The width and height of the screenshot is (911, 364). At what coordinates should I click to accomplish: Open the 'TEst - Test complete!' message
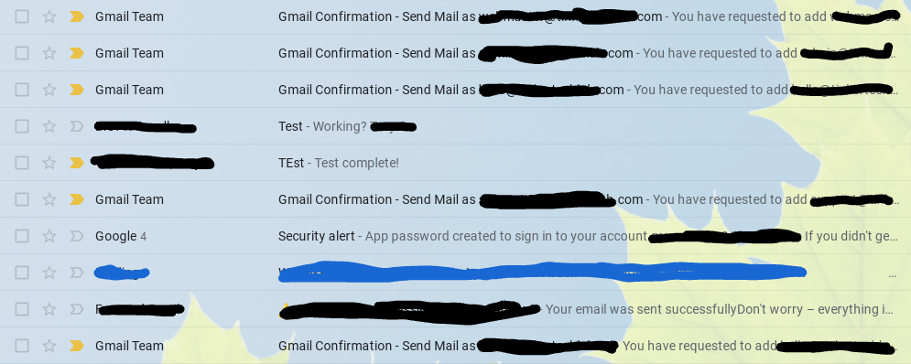(x=456, y=163)
